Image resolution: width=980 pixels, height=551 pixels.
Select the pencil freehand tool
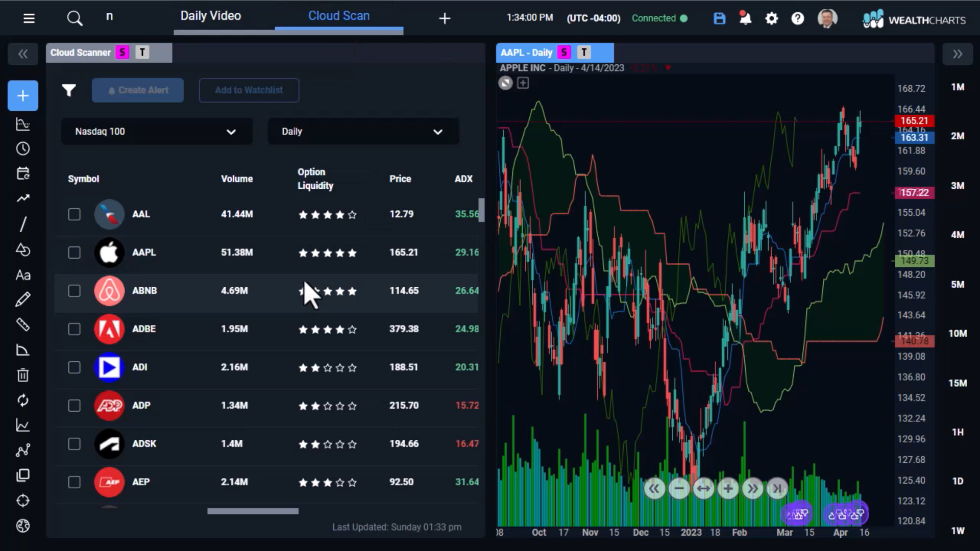coord(23,299)
